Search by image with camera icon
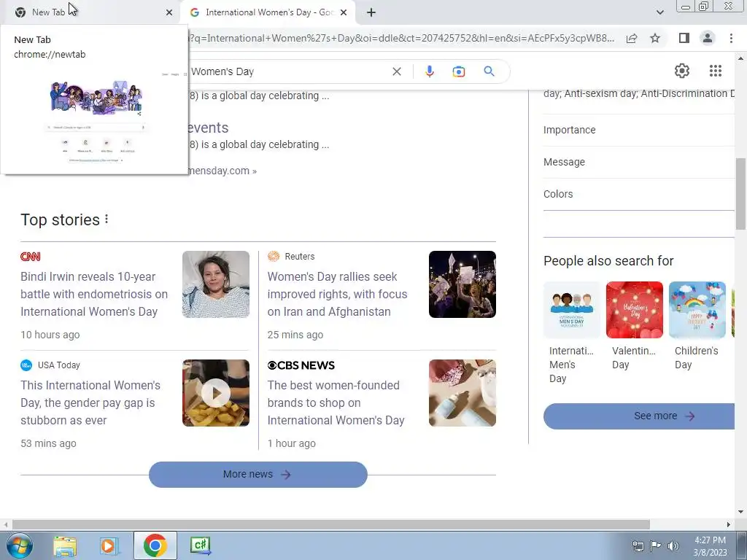Image resolution: width=747 pixels, height=560 pixels. pos(458,71)
